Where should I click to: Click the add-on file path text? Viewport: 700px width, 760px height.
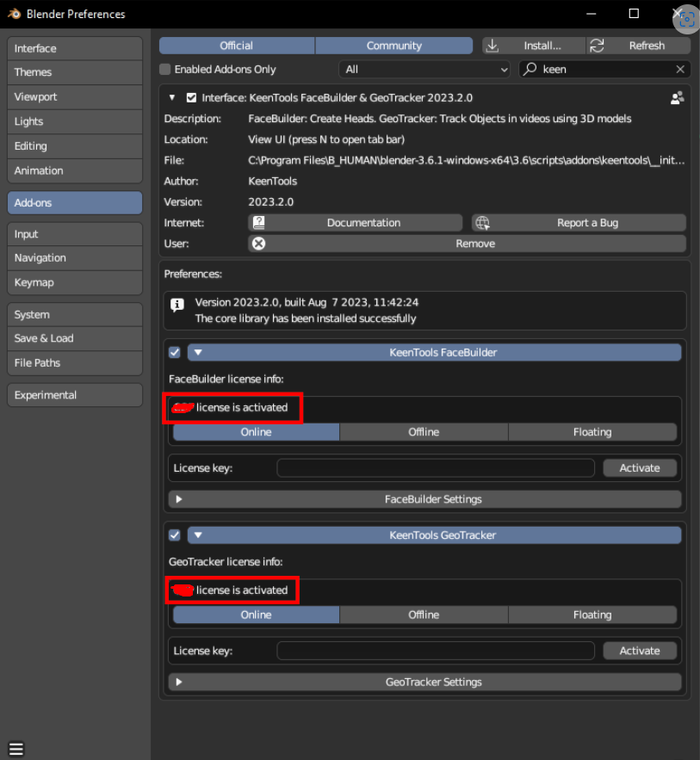click(x=467, y=160)
